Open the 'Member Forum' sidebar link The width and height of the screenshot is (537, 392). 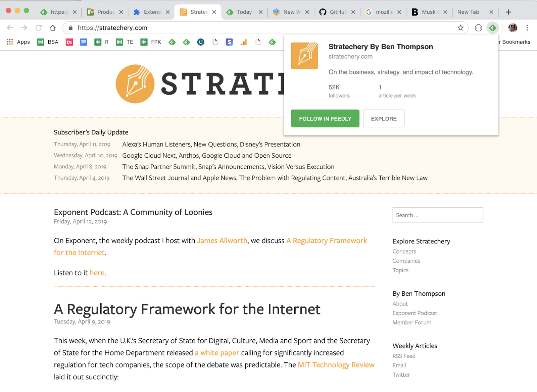(x=412, y=323)
